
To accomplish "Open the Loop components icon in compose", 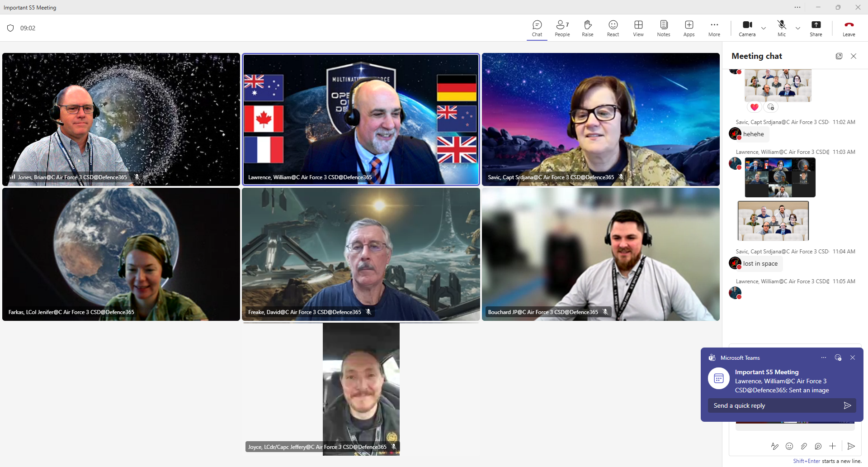I will pos(818,446).
